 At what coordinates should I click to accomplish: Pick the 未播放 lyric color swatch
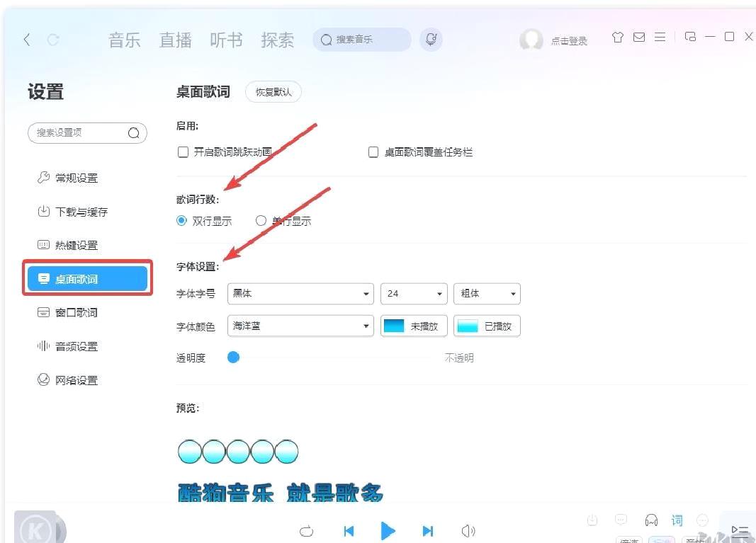pos(414,326)
